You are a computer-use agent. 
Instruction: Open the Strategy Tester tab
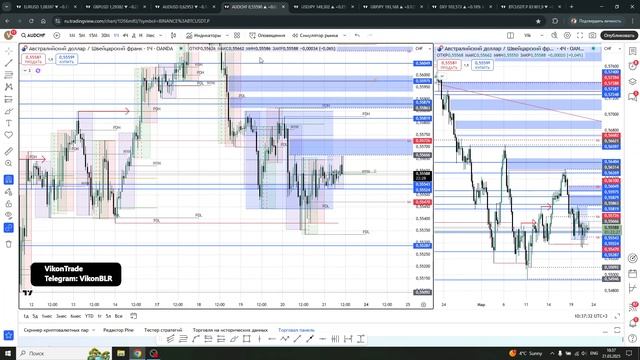163,330
